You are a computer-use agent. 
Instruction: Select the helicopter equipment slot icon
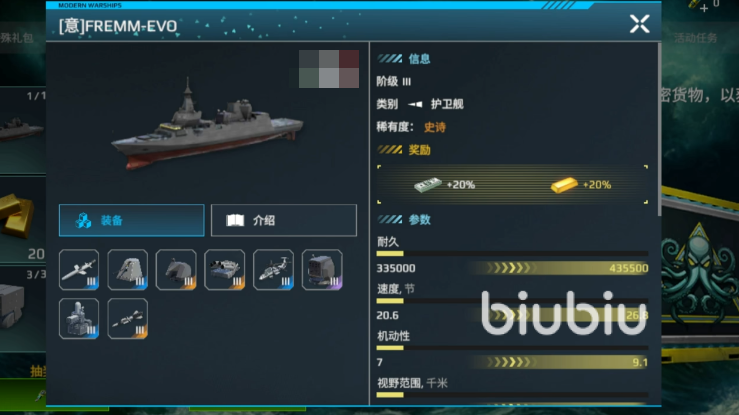(x=273, y=270)
